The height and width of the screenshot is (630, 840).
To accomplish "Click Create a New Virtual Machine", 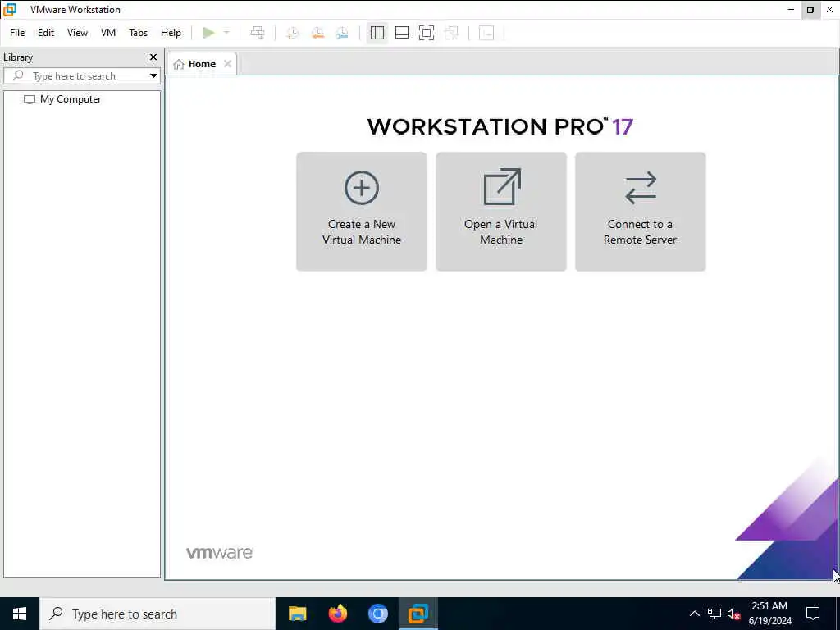I will click(362, 212).
